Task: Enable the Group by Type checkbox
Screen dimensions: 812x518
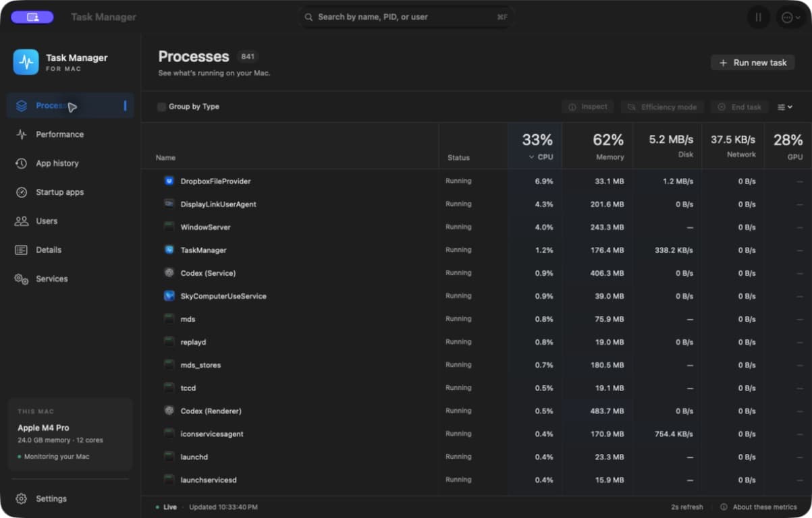Action: click(161, 107)
